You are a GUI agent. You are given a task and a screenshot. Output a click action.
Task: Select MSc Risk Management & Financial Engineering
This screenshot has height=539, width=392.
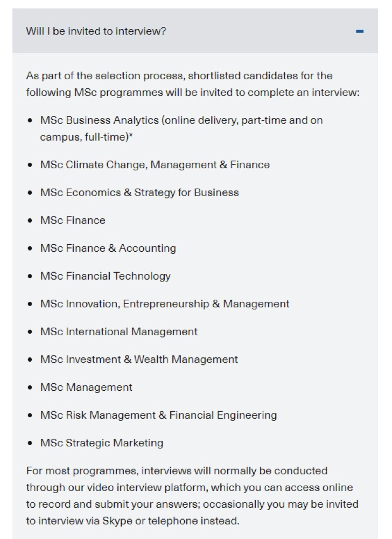pyautogui.click(x=158, y=416)
